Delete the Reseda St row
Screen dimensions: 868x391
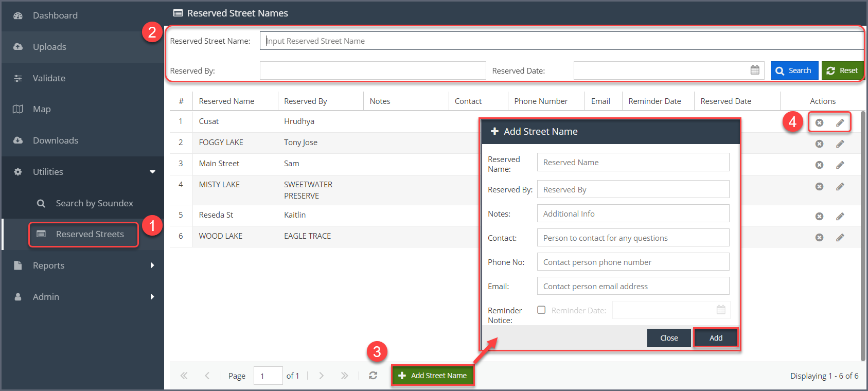point(819,217)
